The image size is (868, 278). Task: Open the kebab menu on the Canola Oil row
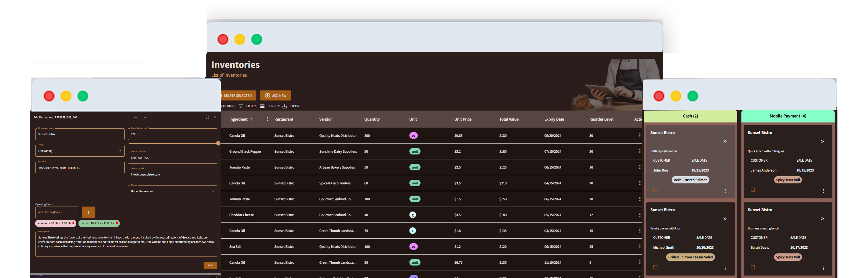point(640,136)
